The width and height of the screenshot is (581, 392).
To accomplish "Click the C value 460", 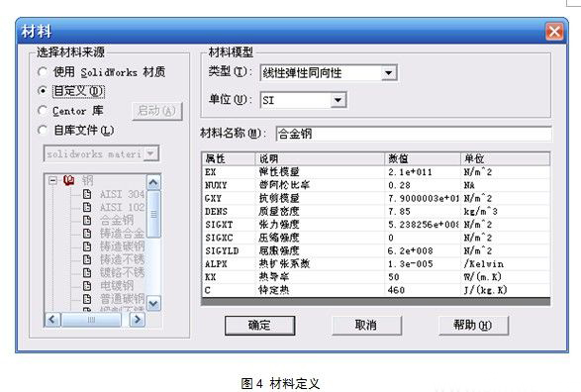I will 396,290.
